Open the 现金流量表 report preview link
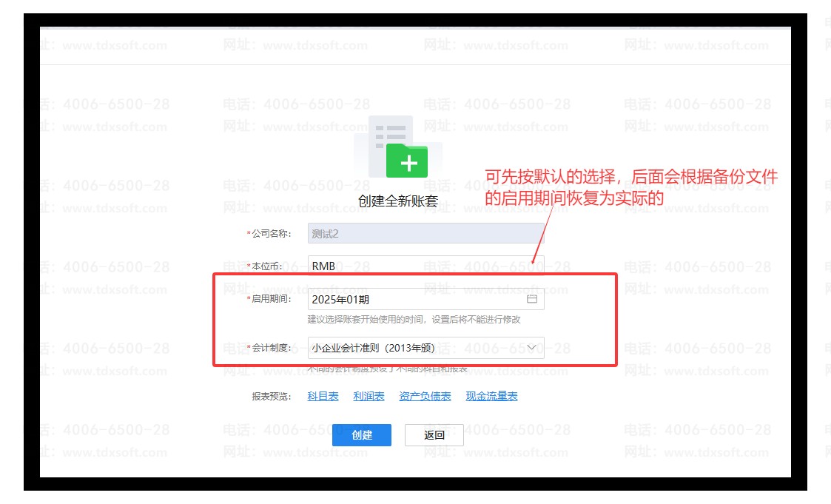831x504 pixels. (x=491, y=396)
